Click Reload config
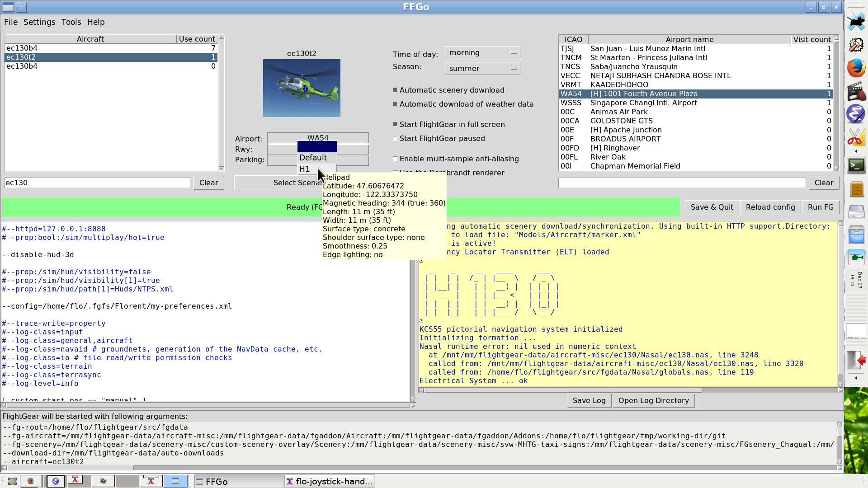 tap(770, 207)
